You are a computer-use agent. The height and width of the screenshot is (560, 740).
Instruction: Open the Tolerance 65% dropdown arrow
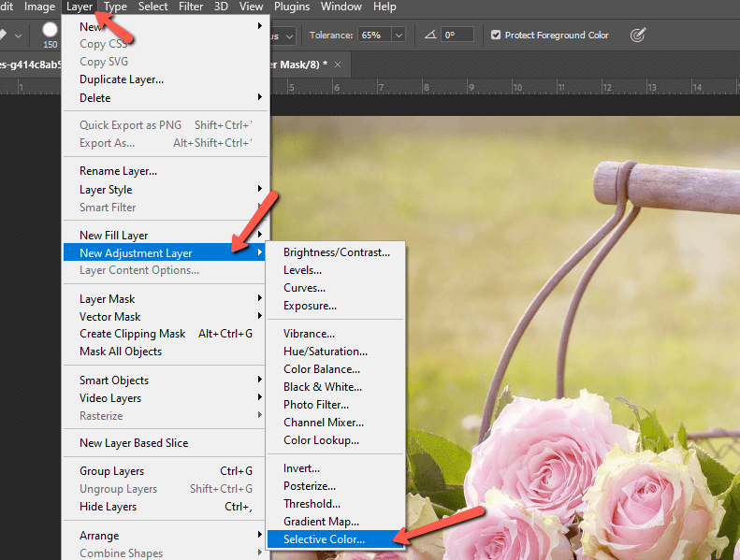[399, 35]
